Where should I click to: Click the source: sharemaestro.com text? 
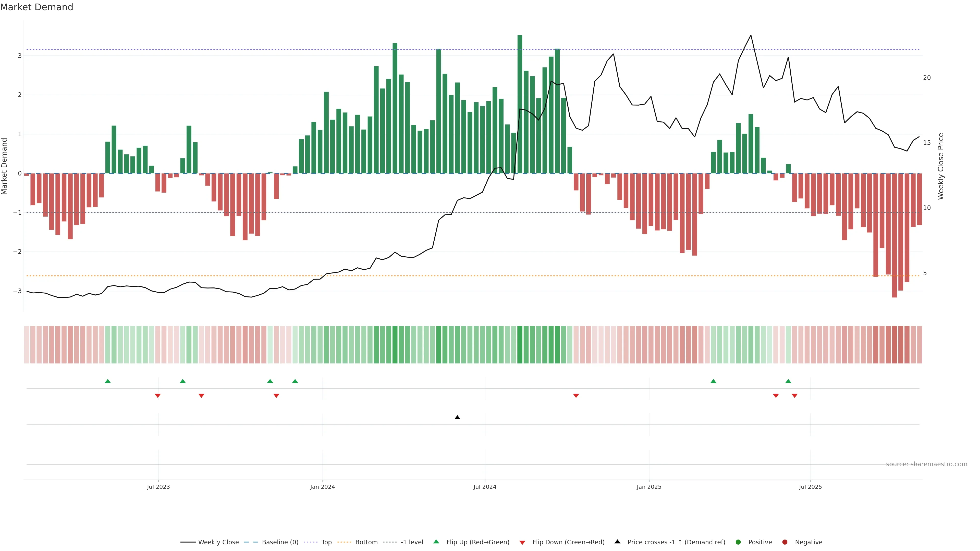pyautogui.click(x=926, y=464)
